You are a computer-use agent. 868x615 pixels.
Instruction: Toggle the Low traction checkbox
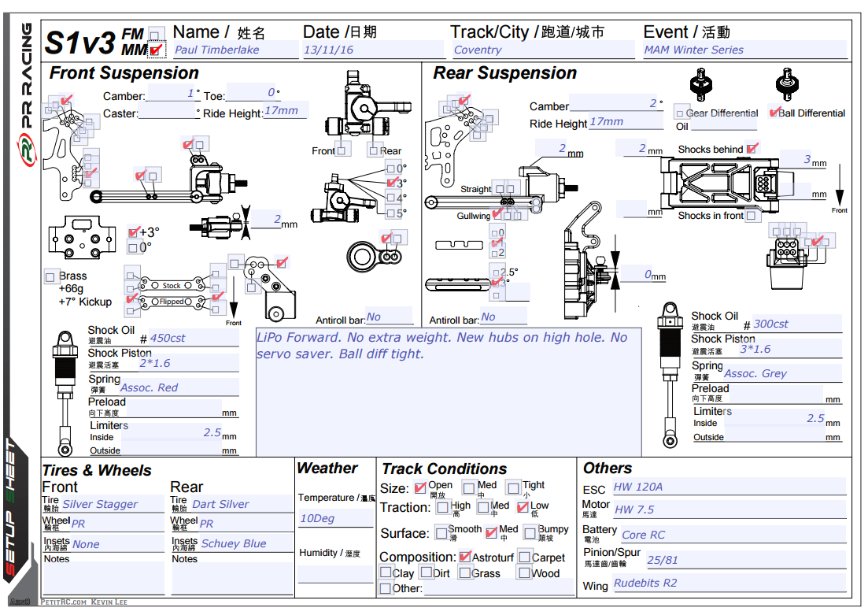point(523,507)
